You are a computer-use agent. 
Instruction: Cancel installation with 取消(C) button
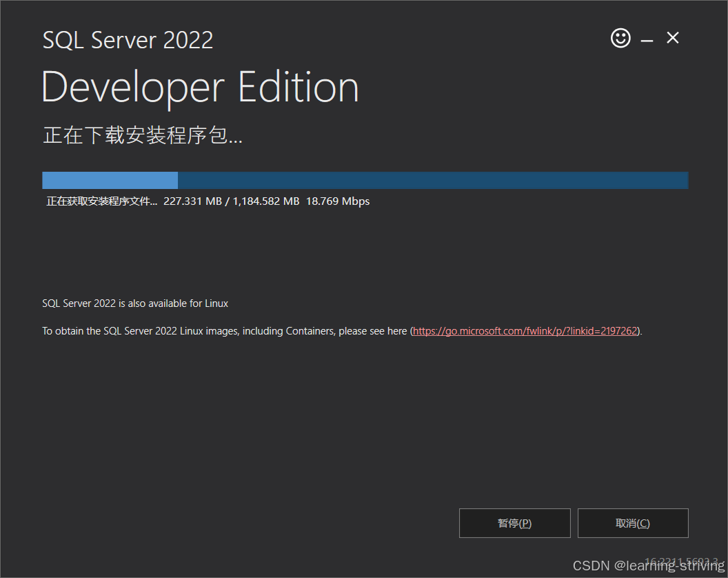[633, 524]
